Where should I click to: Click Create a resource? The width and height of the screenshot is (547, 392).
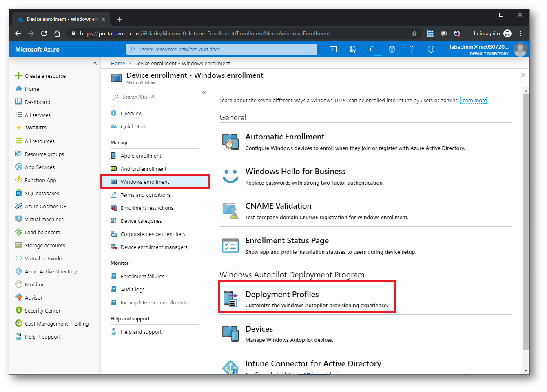(40, 76)
